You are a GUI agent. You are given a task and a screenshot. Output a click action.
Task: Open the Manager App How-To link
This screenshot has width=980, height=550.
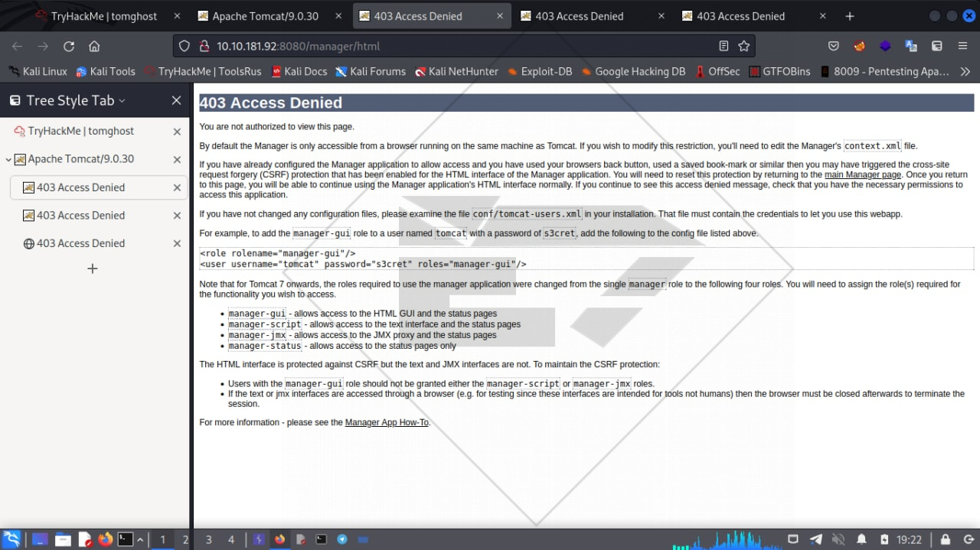(387, 422)
